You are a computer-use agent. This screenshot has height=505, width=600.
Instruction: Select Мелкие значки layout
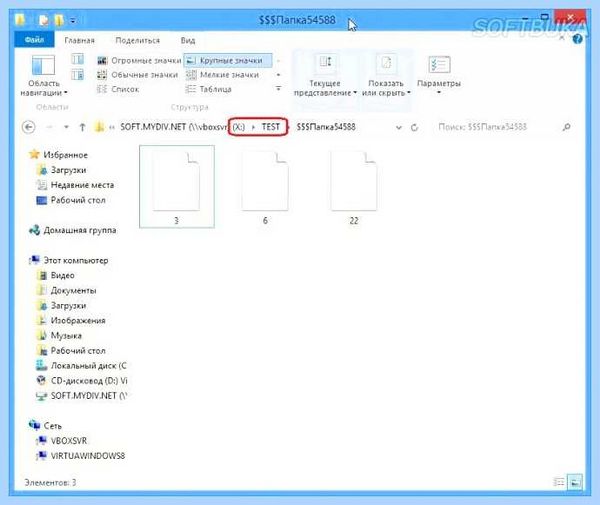coord(223,75)
